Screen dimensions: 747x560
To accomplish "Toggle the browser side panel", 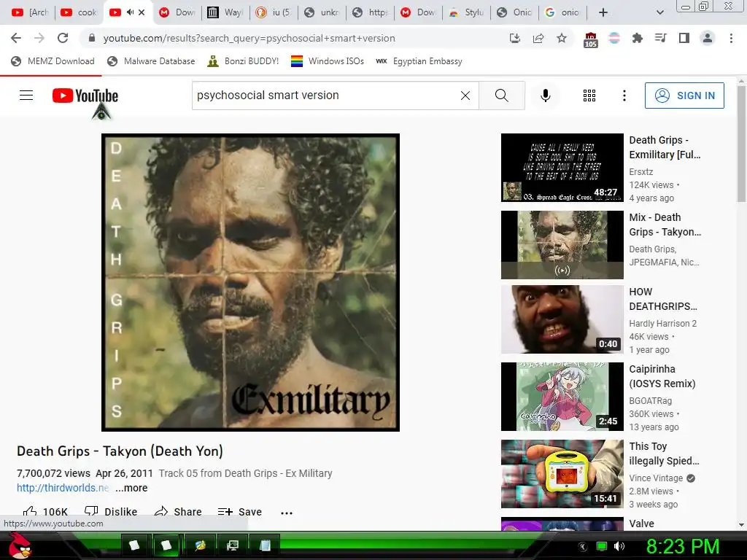I will point(684,38).
